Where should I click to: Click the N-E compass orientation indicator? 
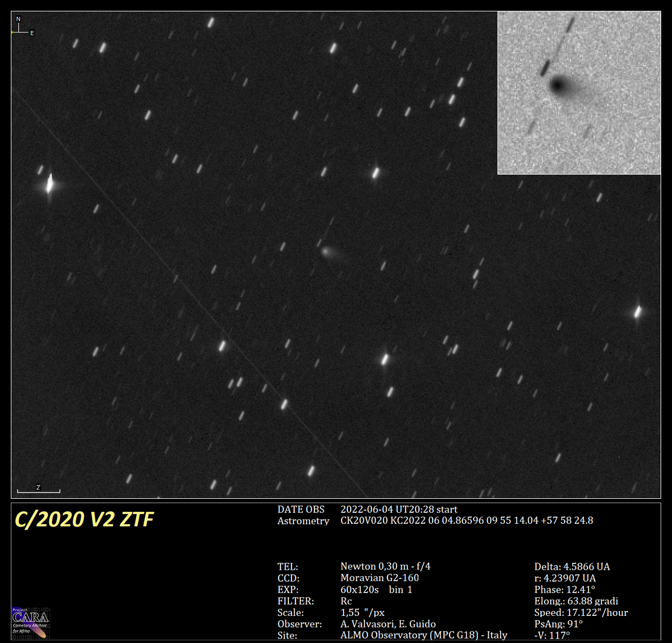click(23, 27)
